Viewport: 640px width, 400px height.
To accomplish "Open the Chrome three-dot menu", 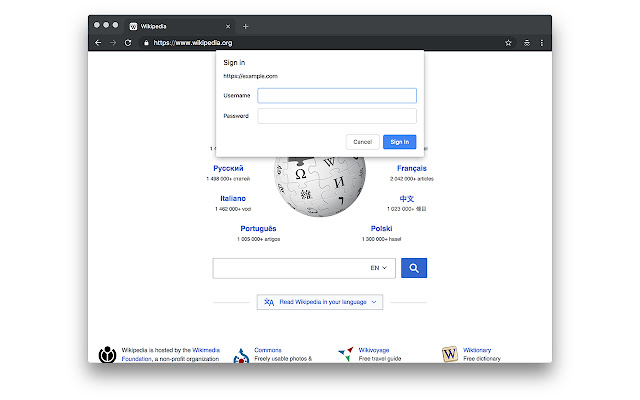I will (x=542, y=42).
